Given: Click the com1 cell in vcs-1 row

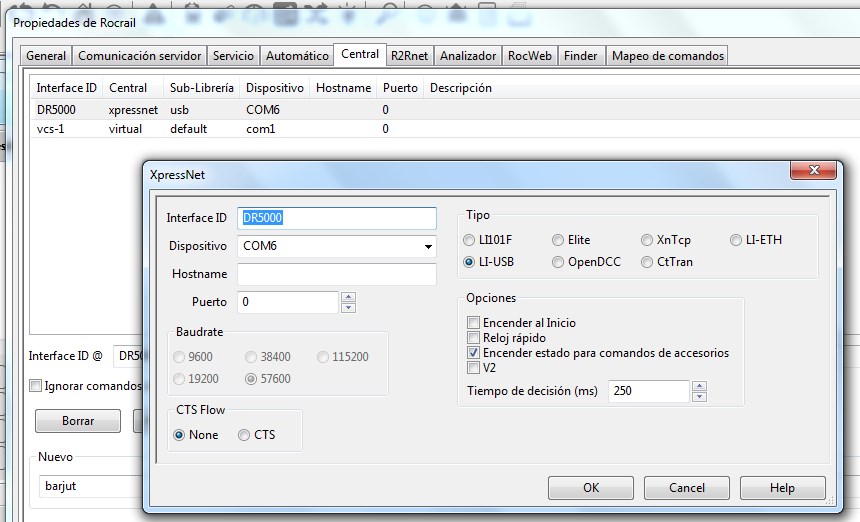Looking at the screenshot, I should pyautogui.click(x=261, y=129).
